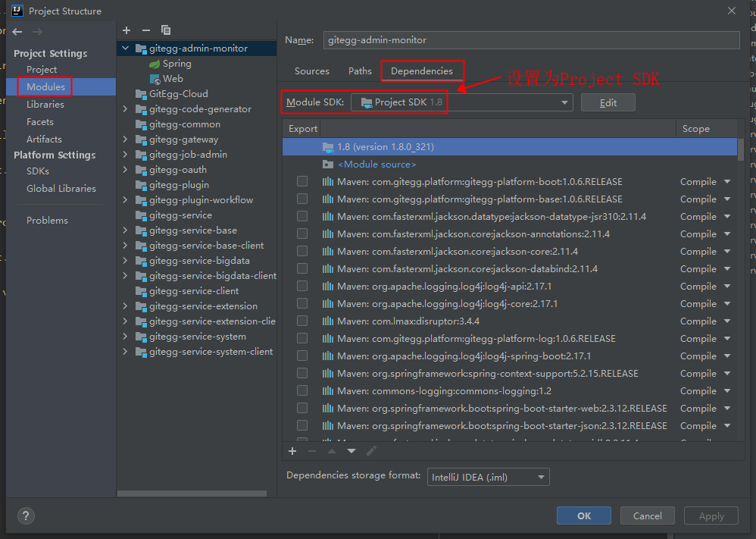This screenshot has width=756, height=539.
Task: Click the module Name input field
Action: [x=531, y=40]
